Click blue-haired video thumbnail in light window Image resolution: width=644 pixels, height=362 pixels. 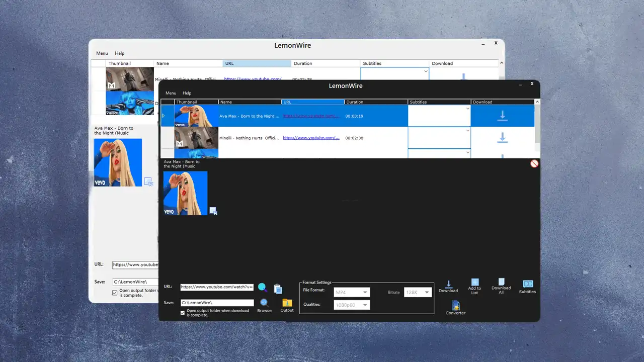pos(130,103)
